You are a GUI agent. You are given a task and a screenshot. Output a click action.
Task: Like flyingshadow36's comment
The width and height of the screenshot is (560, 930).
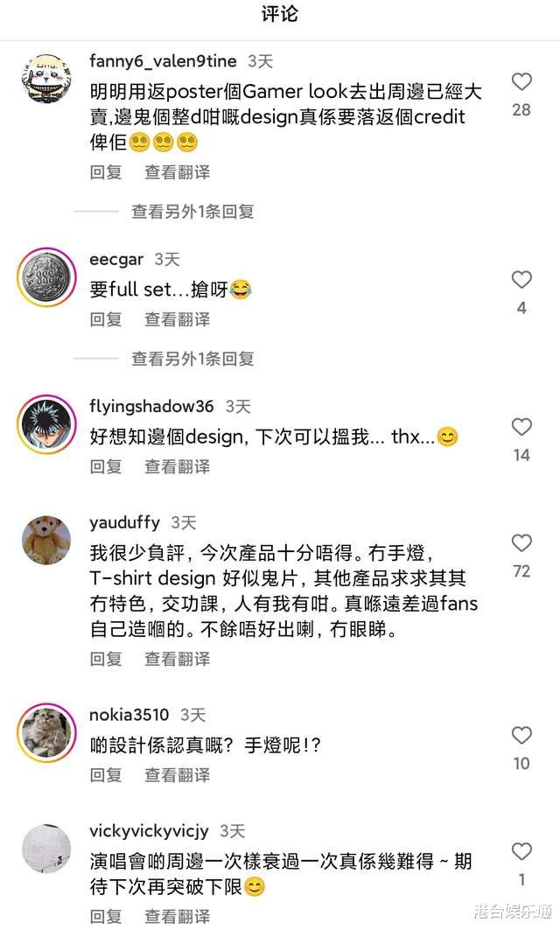point(521,426)
